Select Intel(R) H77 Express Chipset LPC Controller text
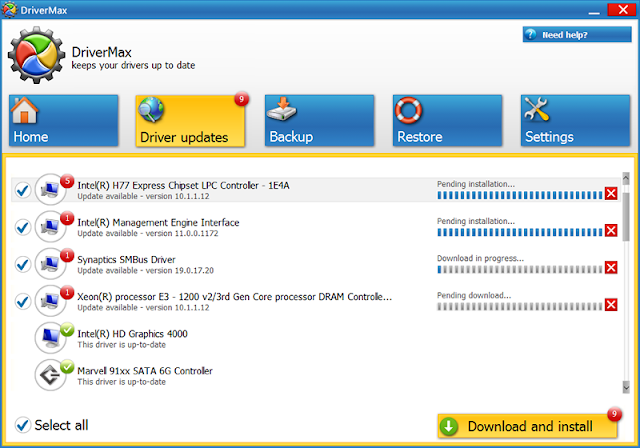The height and width of the screenshot is (448, 640). pyautogui.click(x=183, y=185)
